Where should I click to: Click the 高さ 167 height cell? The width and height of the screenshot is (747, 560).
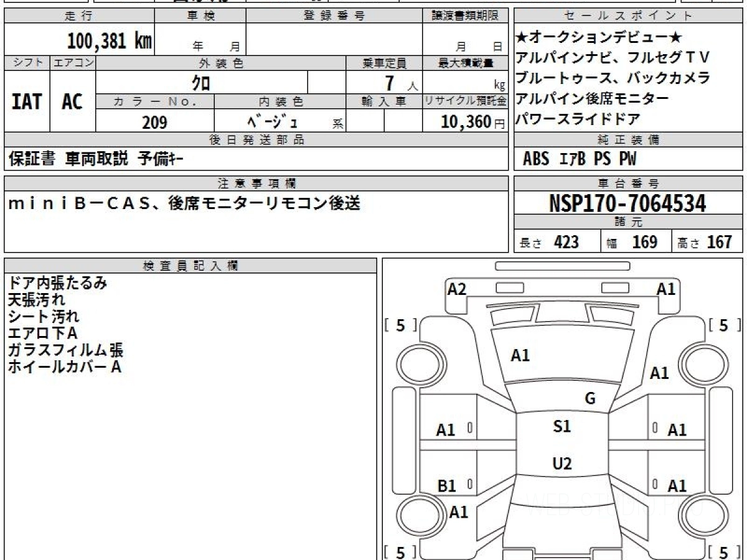click(708, 241)
